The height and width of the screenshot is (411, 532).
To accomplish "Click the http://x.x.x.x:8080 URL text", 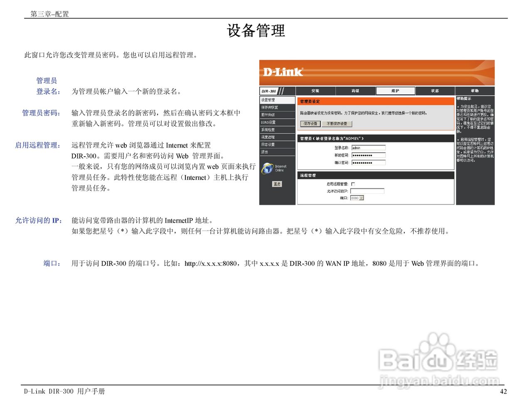I will click(x=211, y=263).
